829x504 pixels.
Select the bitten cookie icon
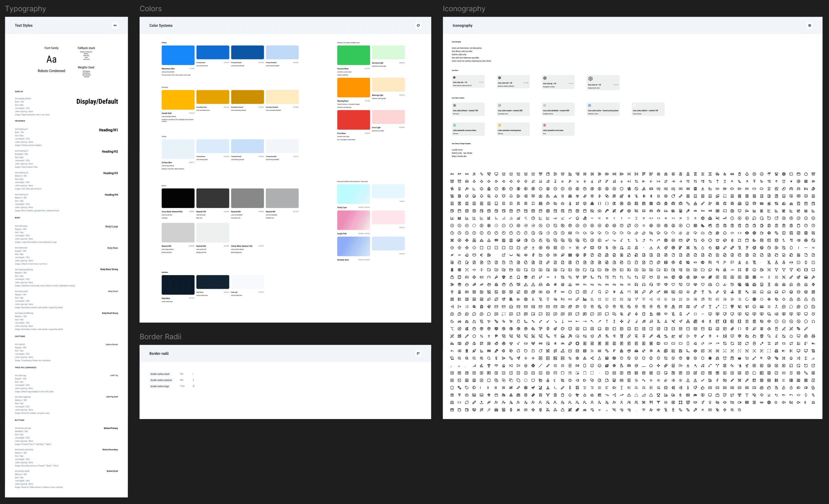click(533, 240)
